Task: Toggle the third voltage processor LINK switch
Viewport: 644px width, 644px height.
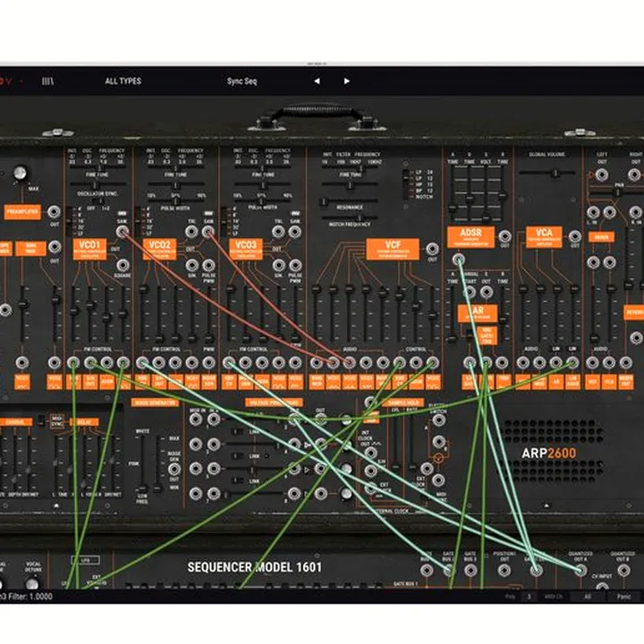Action: pyautogui.click(x=238, y=480)
